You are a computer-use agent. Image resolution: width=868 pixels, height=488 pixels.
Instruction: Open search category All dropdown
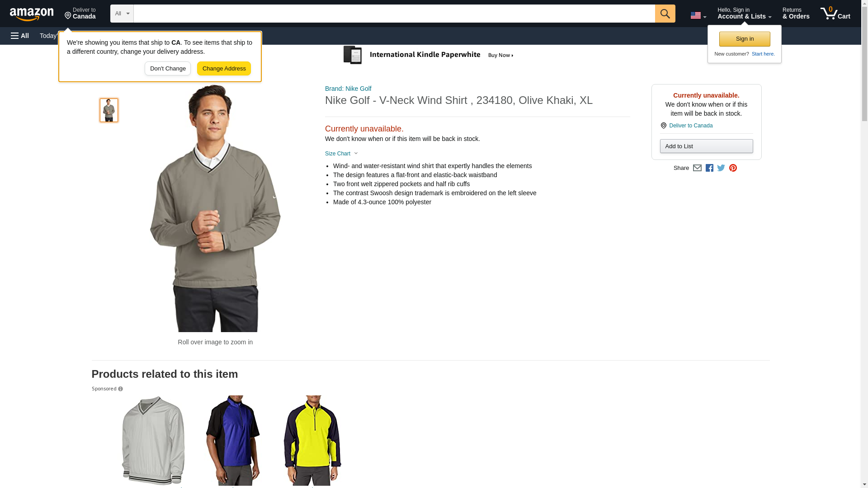coord(122,14)
